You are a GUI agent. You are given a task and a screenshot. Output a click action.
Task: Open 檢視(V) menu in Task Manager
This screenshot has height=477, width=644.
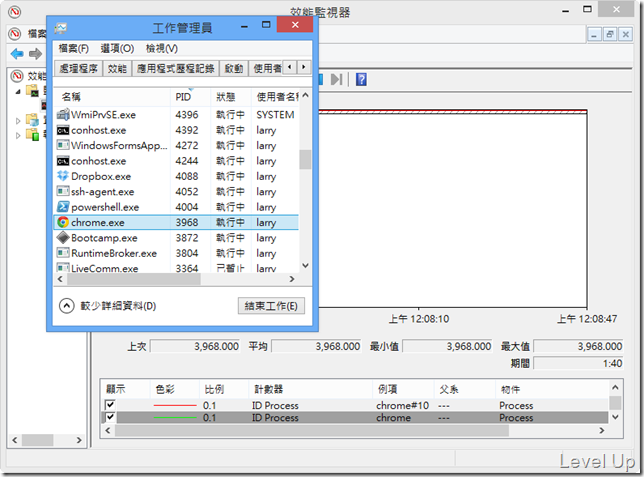(x=162, y=48)
